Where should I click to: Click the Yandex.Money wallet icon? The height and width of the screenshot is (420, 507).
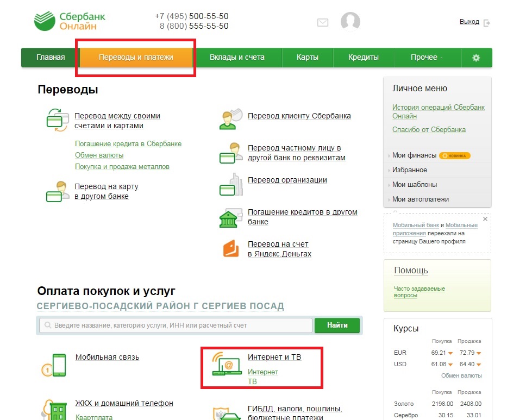[231, 248]
